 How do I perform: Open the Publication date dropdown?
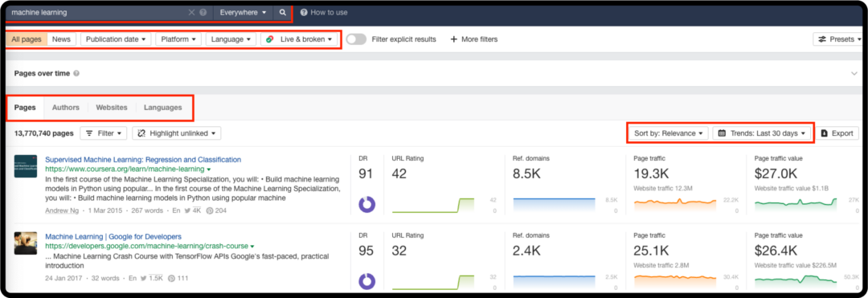[x=116, y=39]
